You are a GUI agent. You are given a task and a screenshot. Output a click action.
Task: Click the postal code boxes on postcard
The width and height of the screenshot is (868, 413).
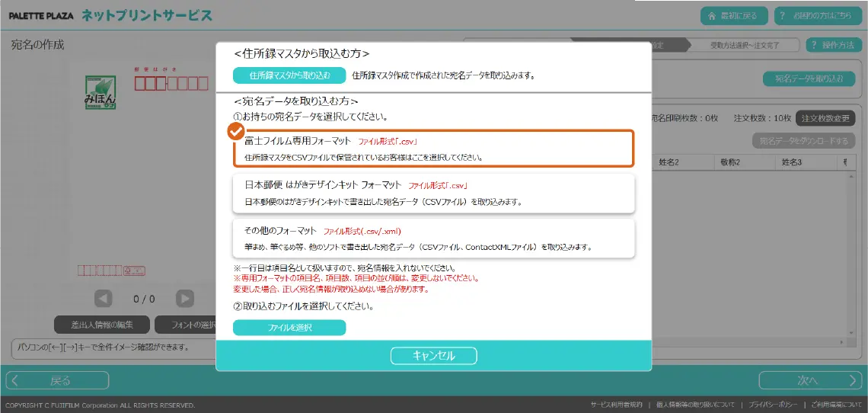click(171, 84)
